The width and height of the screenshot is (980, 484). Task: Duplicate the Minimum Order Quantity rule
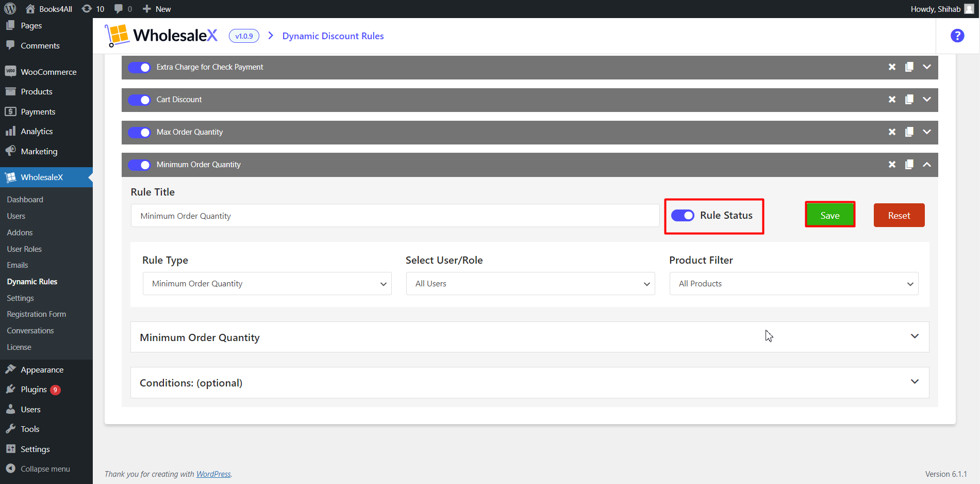pos(909,165)
